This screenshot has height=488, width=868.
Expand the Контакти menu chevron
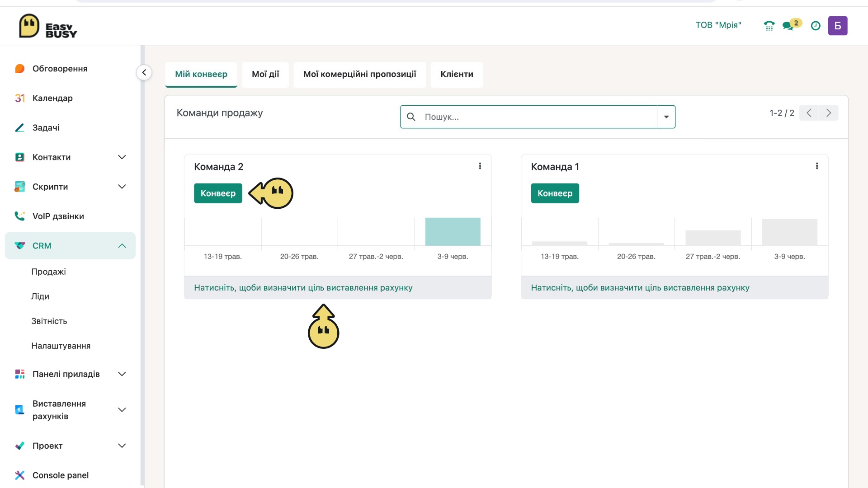[122, 157]
